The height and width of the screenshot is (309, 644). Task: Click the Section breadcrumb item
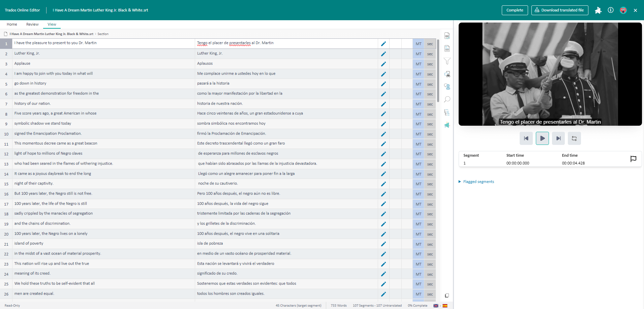point(103,34)
